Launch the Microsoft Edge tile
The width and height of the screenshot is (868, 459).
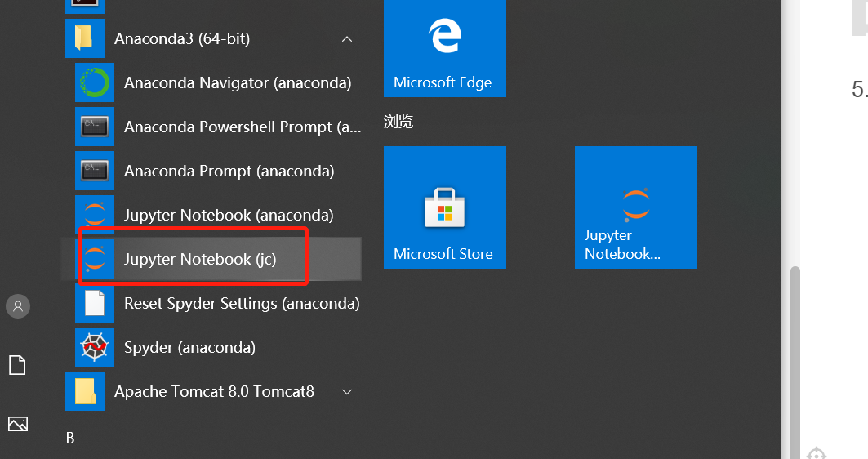[x=444, y=48]
